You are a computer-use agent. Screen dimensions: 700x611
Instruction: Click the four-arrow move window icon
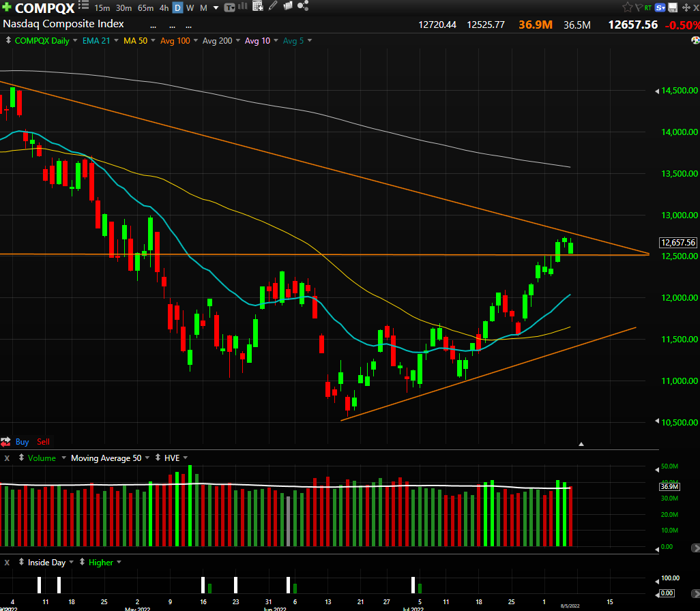click(686, 8)
